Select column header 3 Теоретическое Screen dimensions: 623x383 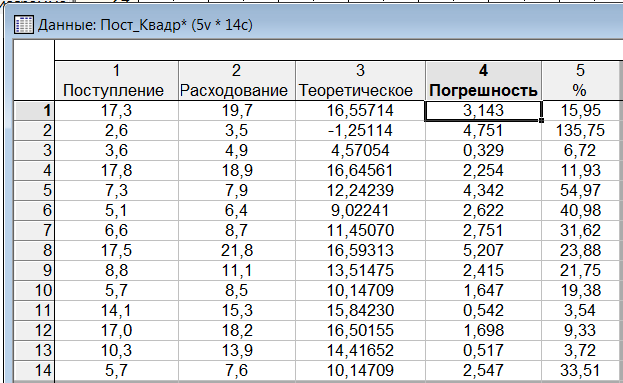360,81
